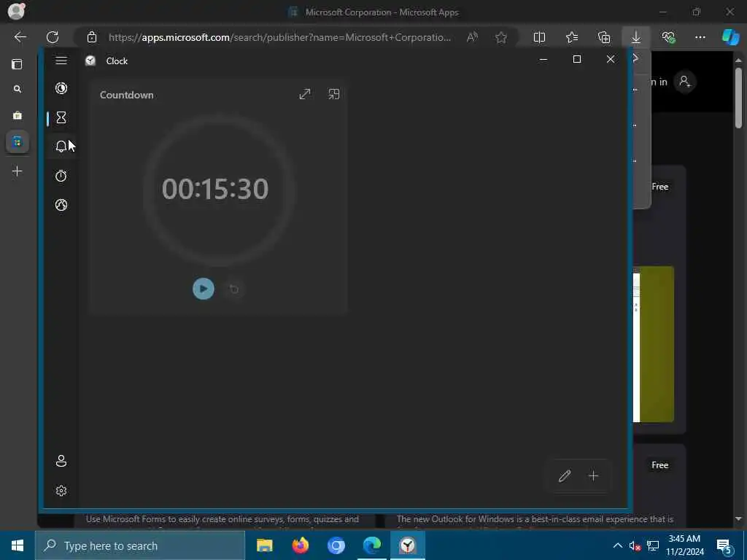Open the Stopwatch section in Clock
747x560 pixels.
[x=61, y=176]
